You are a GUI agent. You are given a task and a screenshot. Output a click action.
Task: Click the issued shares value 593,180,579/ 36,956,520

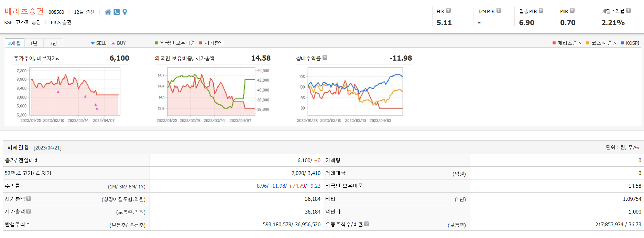[292, 225]
